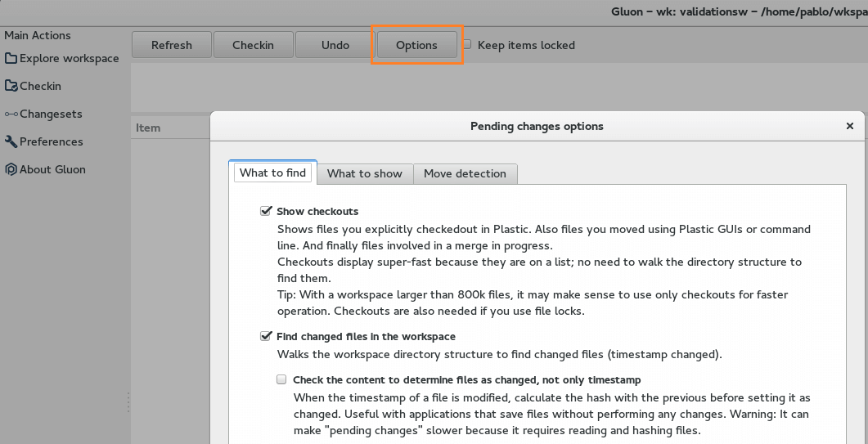Select the What to find tab
Screen dimensions: 868x444
(x=273, y=173)
